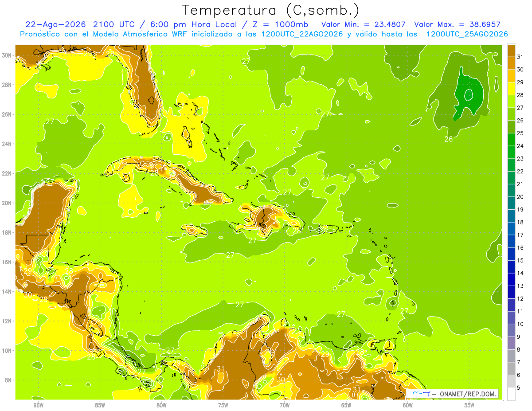Click the "30N" latitude axis label
This screenshot has height=411, width=532.
(x=7, y=55)
